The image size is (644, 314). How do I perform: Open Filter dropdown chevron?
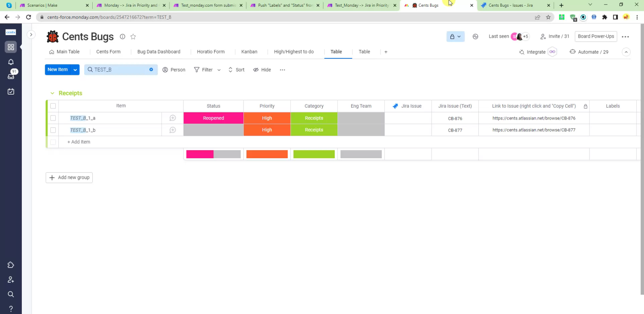point(219,70)
